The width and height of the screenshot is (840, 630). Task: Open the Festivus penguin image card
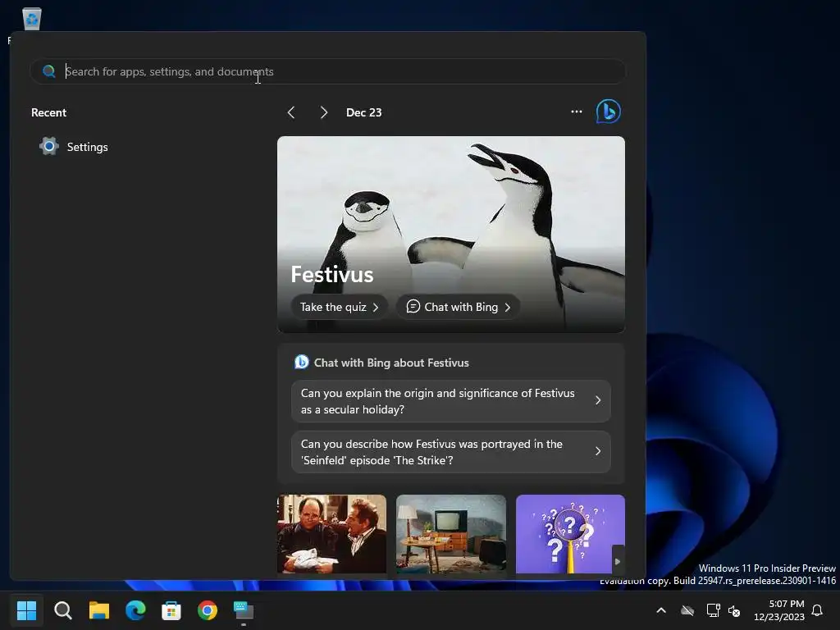pyautogui.click(x=451, y=234)
